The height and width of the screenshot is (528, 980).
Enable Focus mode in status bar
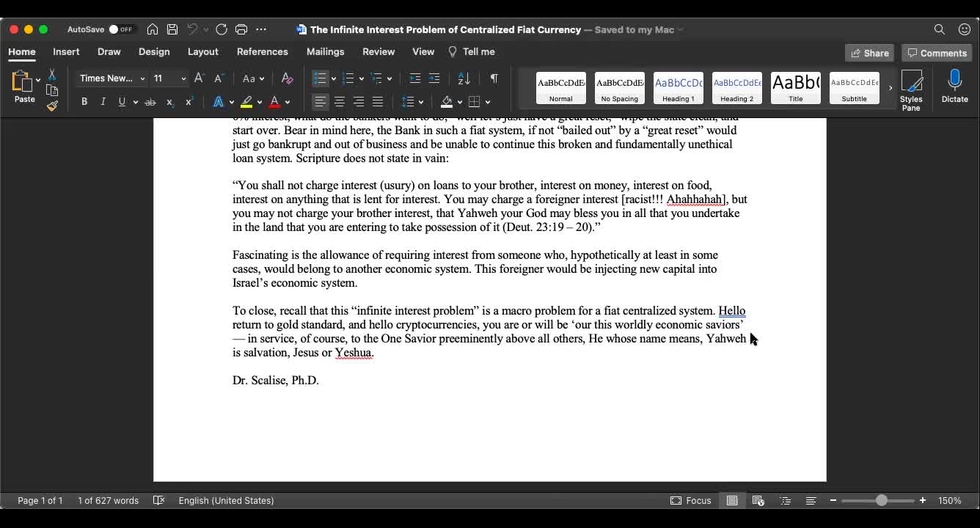tap(691, 500)
